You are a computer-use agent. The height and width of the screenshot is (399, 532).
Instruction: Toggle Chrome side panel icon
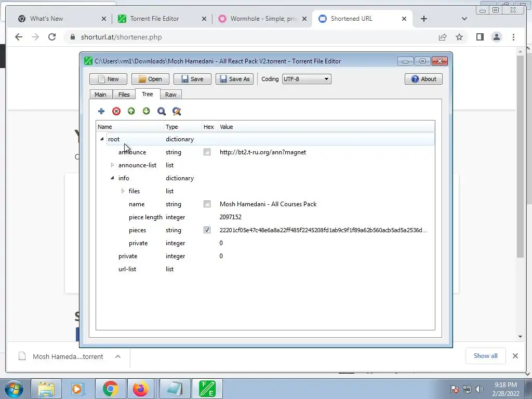480,37
